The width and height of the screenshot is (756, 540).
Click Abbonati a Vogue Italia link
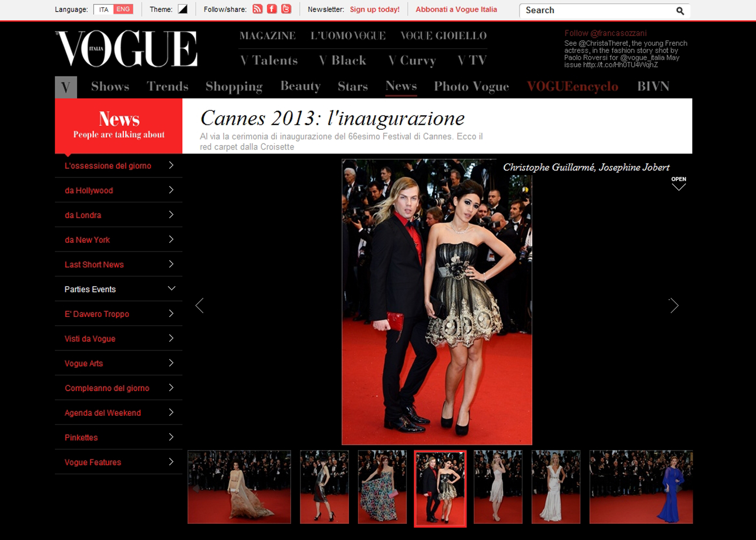pos(456,10)
